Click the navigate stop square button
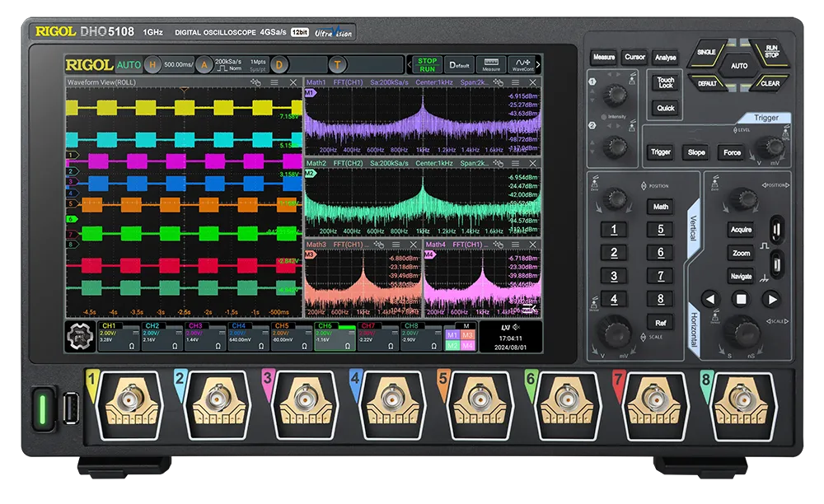This screenshot has width=824, height=504. coord(741,299)
